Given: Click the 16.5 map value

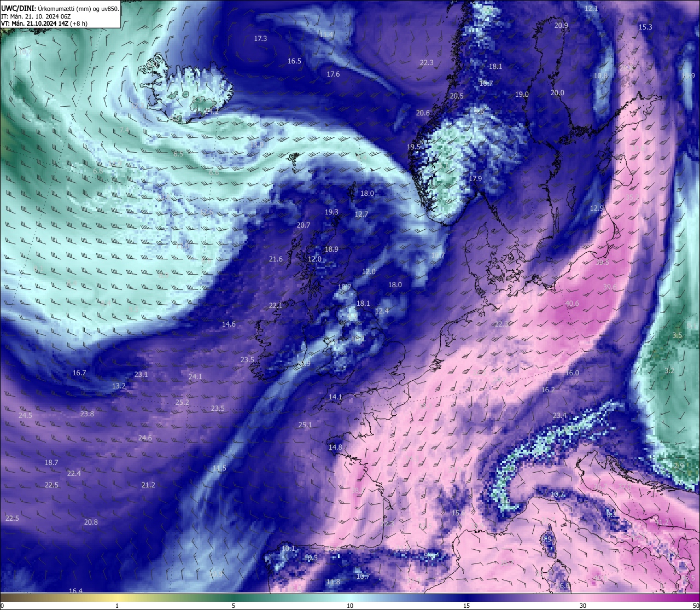Looking at the screenshot, I should coord(294,61).
